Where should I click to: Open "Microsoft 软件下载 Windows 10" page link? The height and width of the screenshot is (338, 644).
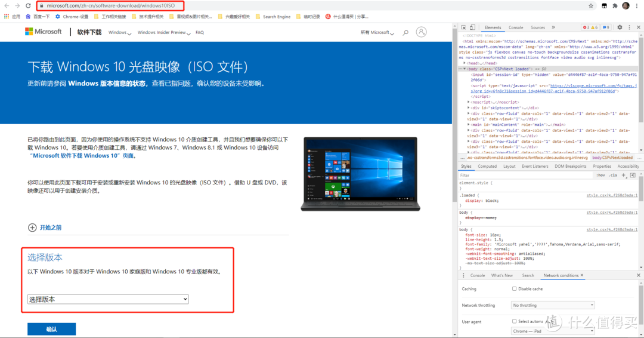81,156
